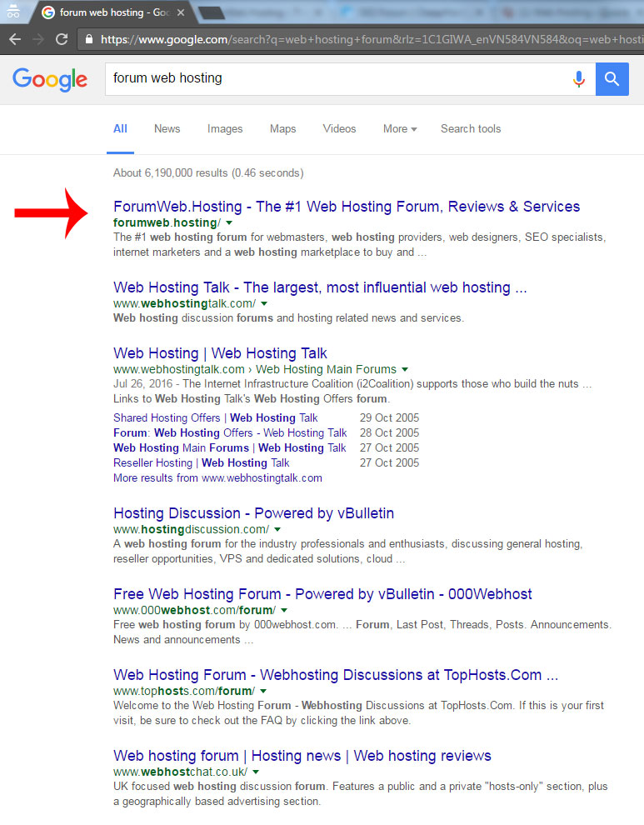
Task: Click the Google logo
Action: click(50, 79)
